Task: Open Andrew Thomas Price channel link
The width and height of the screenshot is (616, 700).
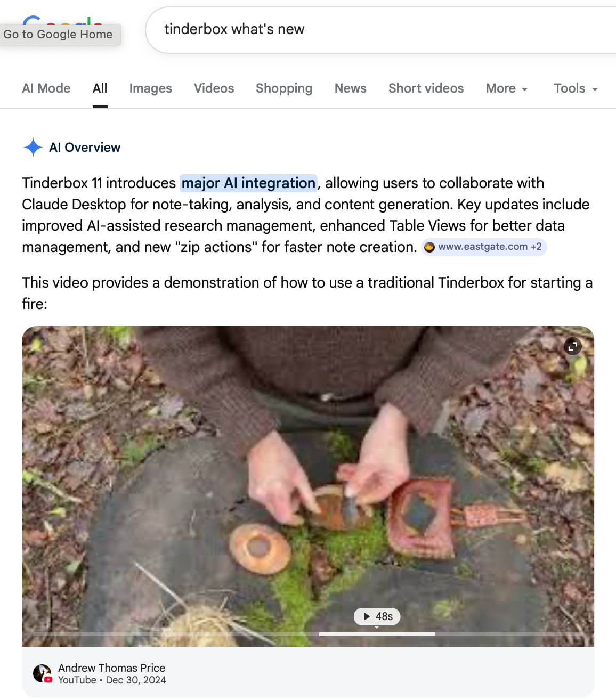Action: click(x=111, y=668)
